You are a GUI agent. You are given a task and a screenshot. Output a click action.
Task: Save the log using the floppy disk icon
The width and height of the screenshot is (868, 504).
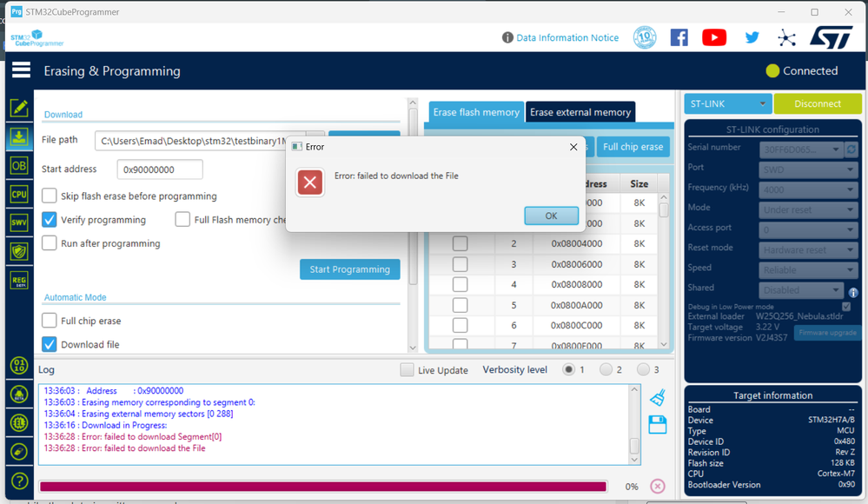(x=658, y=424)
